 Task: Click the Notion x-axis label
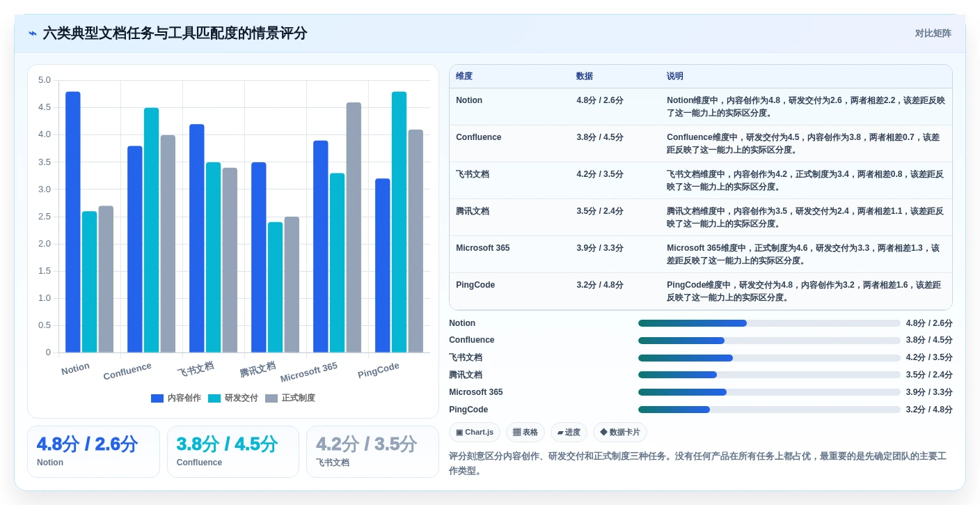[75, 368]
